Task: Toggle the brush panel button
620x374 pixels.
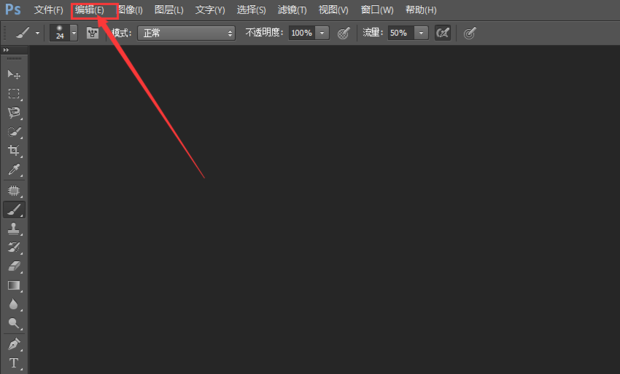Action: pos(93,33)
